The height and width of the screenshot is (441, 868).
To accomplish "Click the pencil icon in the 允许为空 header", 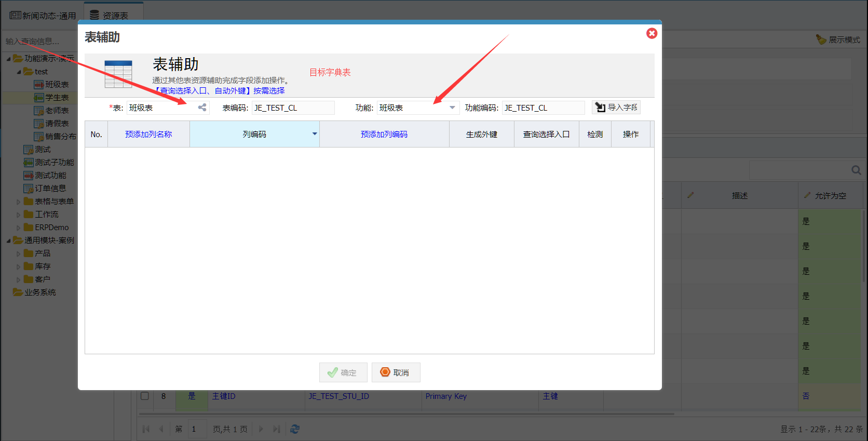I will click(x=807, y=195).
